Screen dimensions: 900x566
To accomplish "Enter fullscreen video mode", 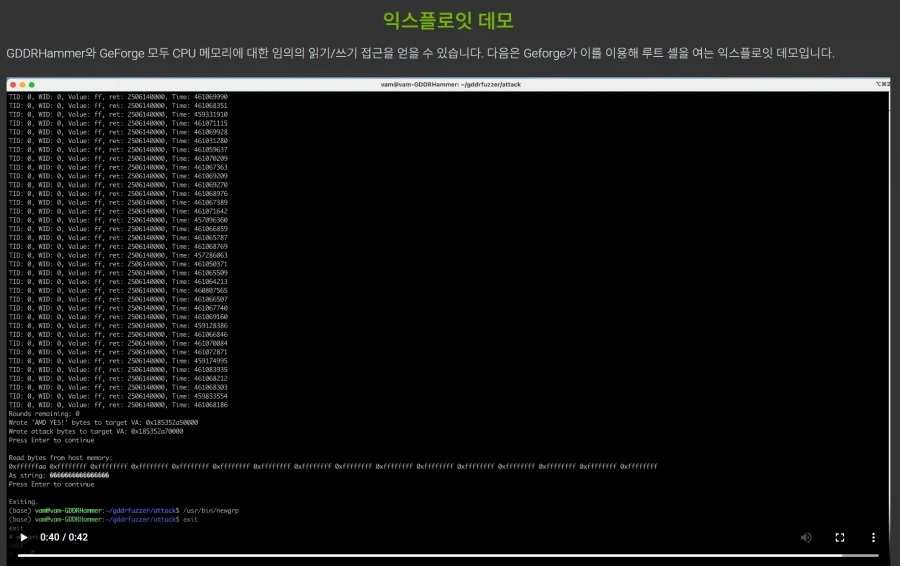I will pyautogui.click(x=840, y=537).
